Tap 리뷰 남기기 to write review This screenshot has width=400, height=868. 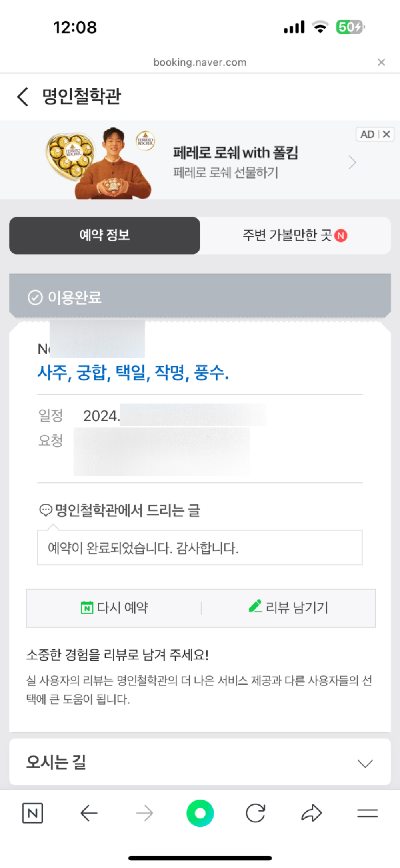click(288, 608)
